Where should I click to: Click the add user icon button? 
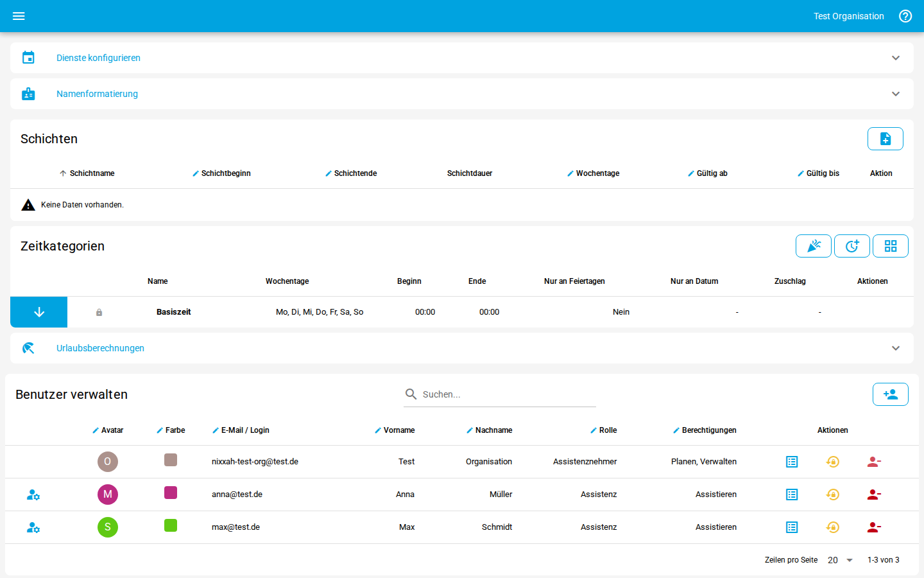pos(890,394)
